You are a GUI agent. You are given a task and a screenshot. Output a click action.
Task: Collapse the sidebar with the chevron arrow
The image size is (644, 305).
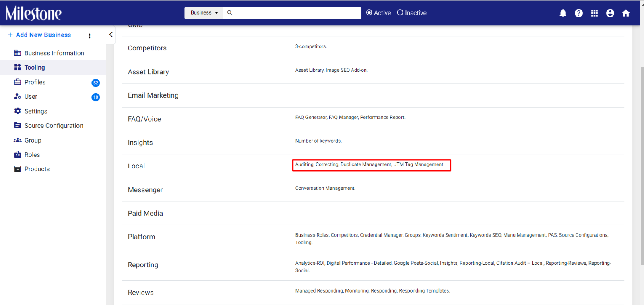pyautogui.click(x=111, y=35)
